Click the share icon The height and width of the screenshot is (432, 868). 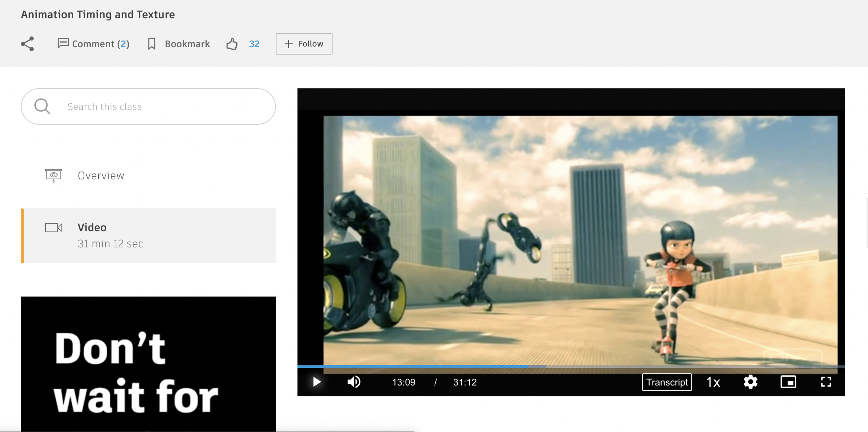(x=27, y=44)
